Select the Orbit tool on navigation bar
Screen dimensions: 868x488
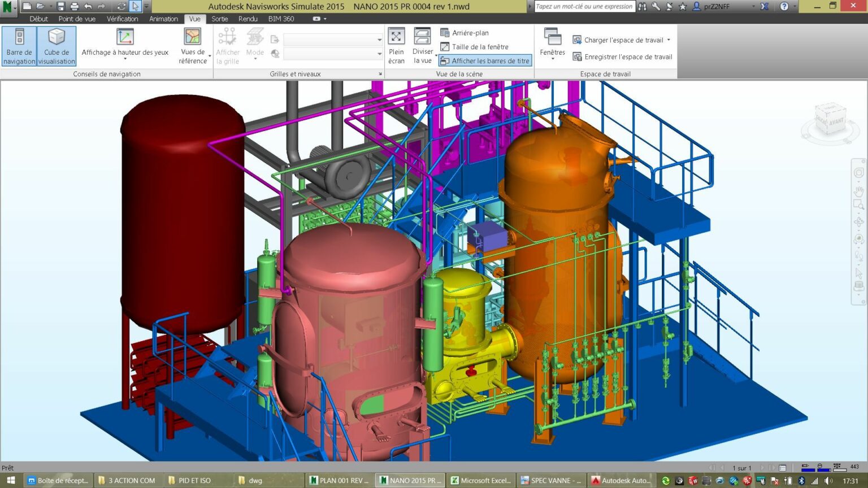(x=859, y=222)
